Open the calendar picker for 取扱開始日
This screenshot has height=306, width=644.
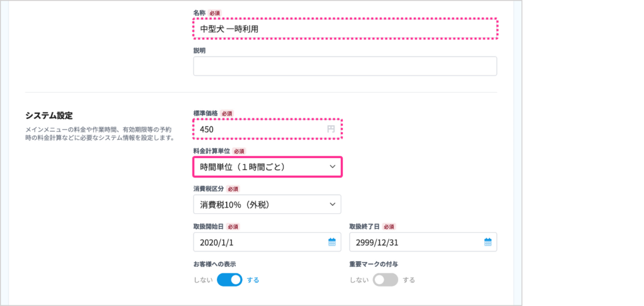pyautogui.click(x=331, y=242)
